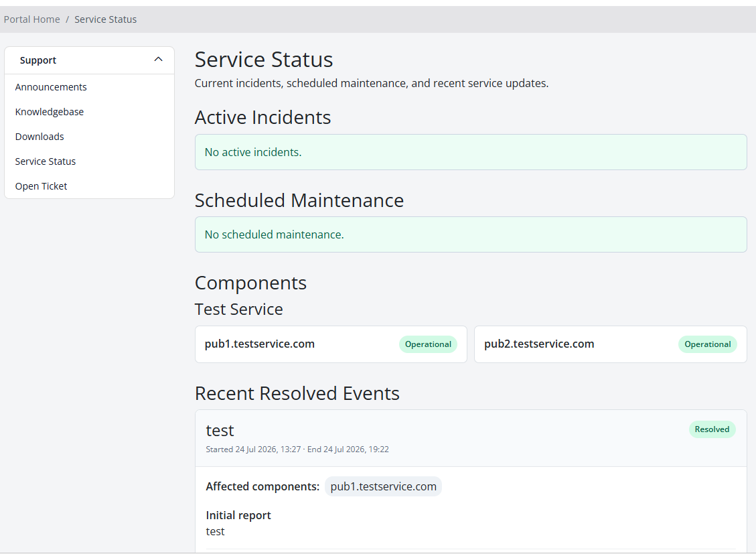Click the Recent Resolved Events heading
Screen dimensions: 756x554
tap(297, 393)
